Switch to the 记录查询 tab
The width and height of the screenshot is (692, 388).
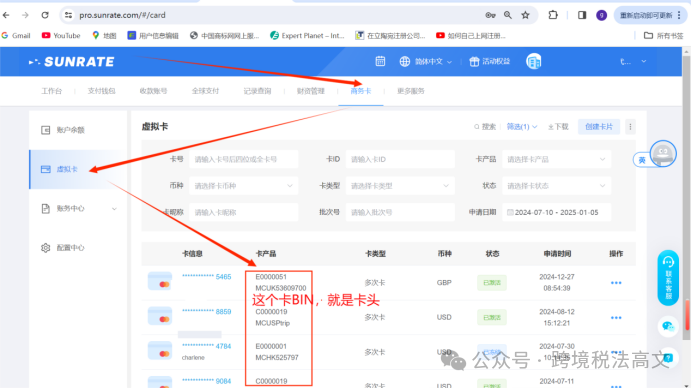(x=257, y=91)
